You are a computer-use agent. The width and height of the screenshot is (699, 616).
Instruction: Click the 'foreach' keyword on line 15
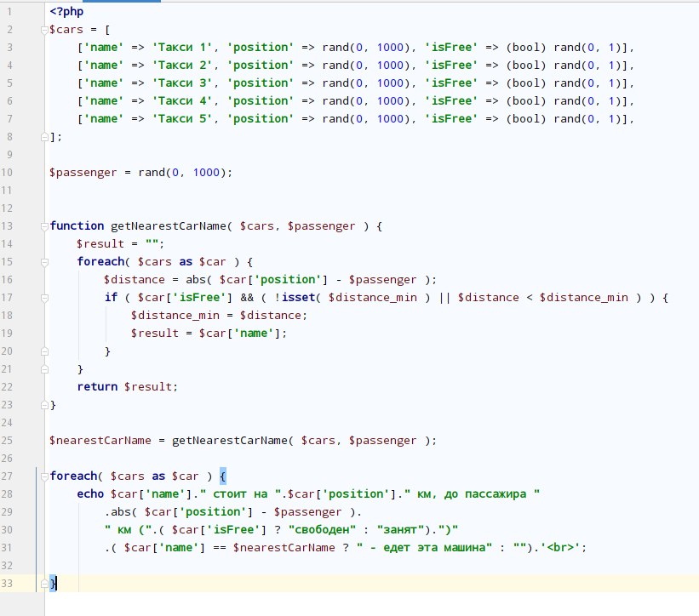tap(100, 261)
